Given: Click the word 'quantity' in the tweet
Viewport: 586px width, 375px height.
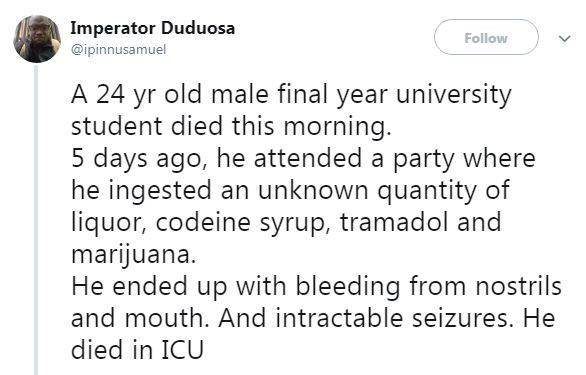Looking at the screenshot, I should tap(427, 191).
